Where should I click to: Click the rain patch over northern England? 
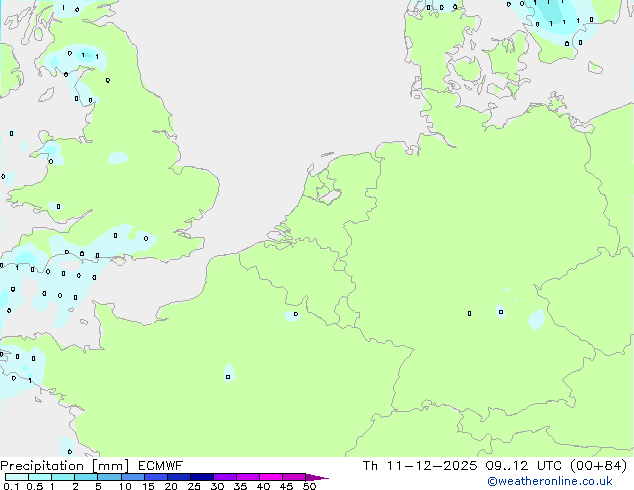[118, 157]
